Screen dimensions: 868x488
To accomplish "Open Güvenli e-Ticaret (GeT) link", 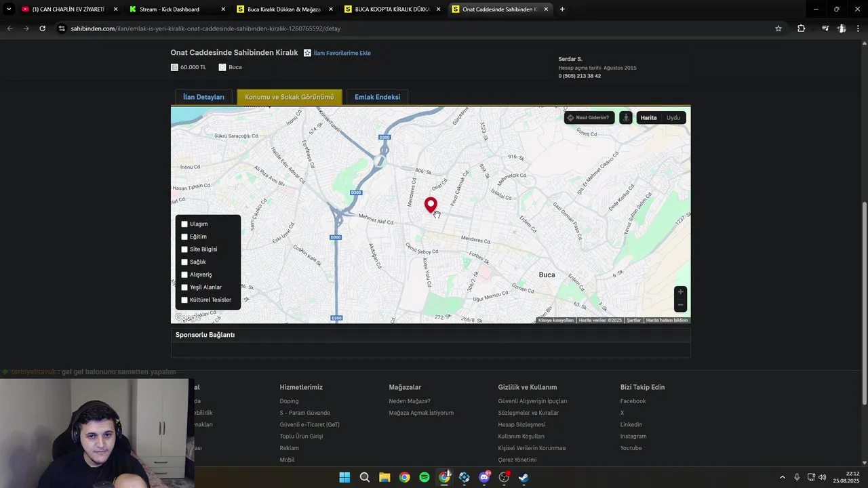I will 309,425.
